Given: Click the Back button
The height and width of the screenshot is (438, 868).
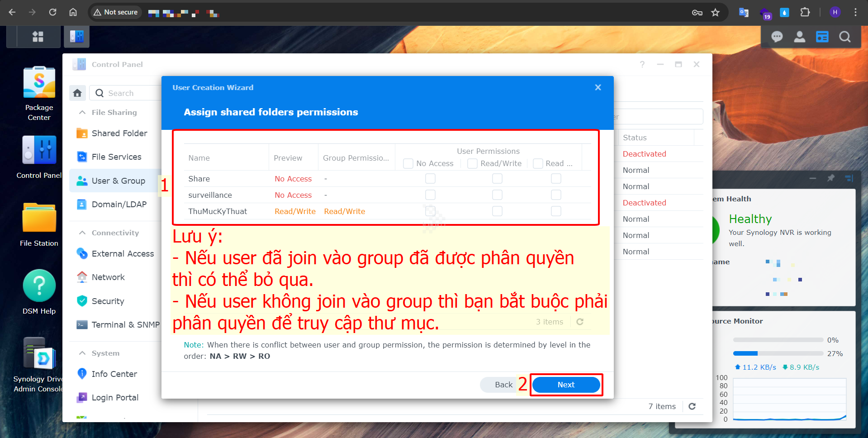Looking at the screenshot, I should pyautogui.click(x=503, y=385).
